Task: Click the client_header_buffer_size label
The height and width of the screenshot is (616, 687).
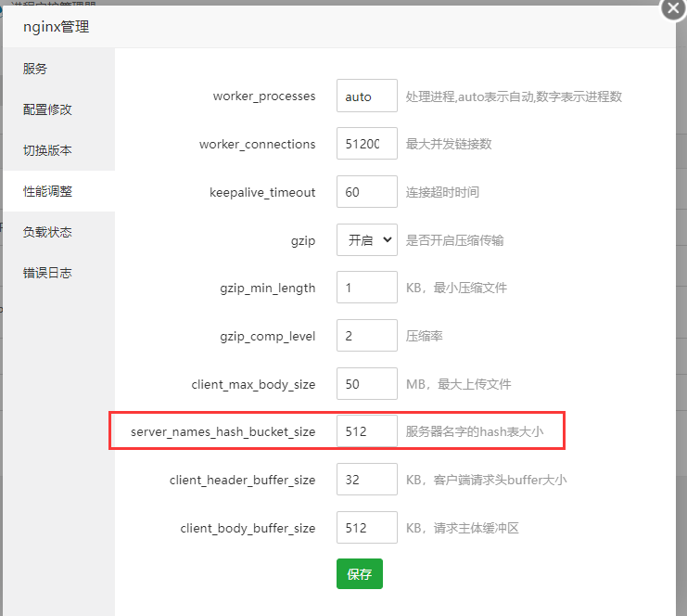Action: click(x=242, y=480)
